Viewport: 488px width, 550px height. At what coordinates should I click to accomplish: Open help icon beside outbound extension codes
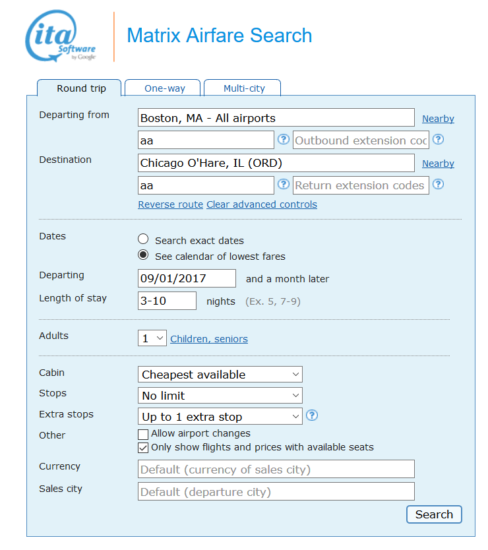[x=438, y=140]
